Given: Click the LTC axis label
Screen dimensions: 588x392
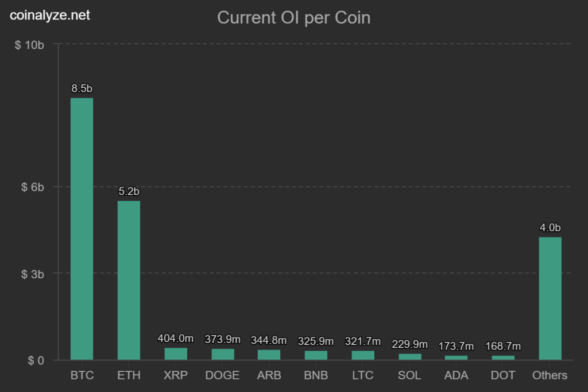Looking at the screenshot, I should (362, 375).
